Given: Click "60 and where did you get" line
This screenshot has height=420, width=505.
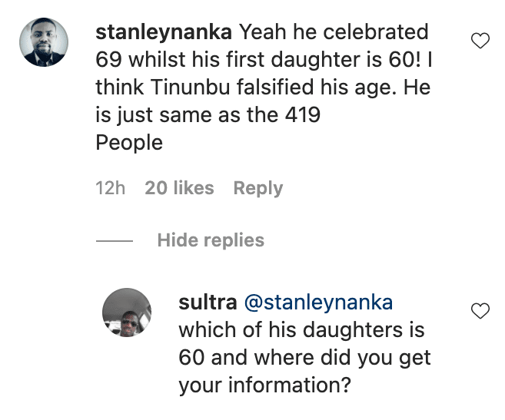Looking at the screenshot, I should 304,358.
